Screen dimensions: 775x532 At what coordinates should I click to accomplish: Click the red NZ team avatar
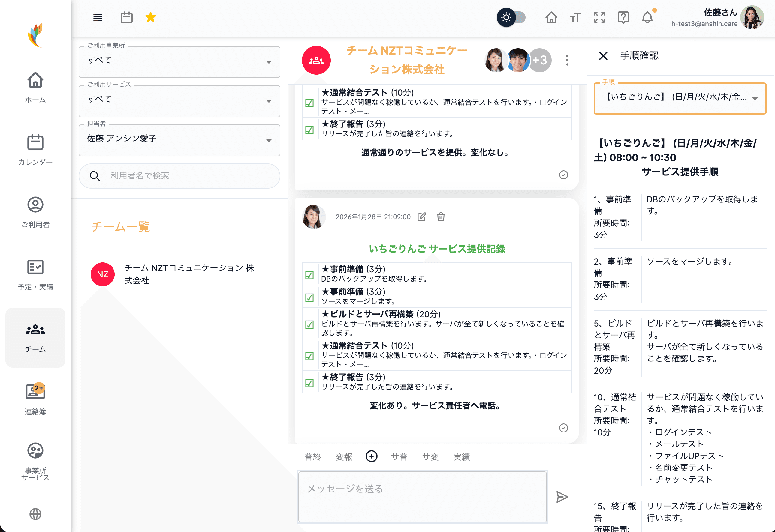pyautogui.click(x=103, y=274)
